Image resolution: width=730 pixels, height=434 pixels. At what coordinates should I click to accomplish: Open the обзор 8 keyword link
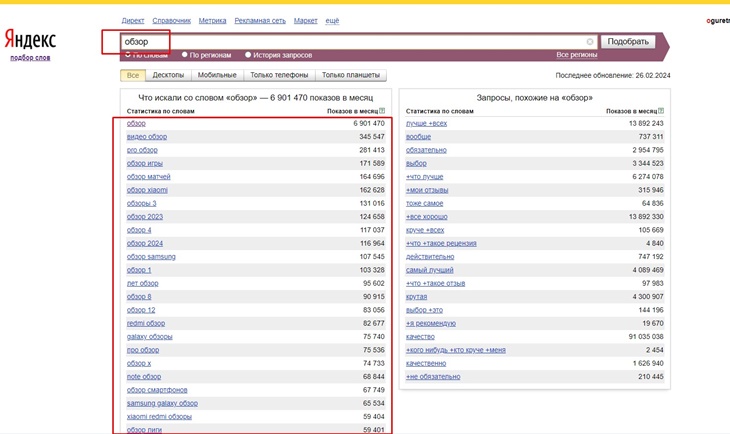point(139,297)
